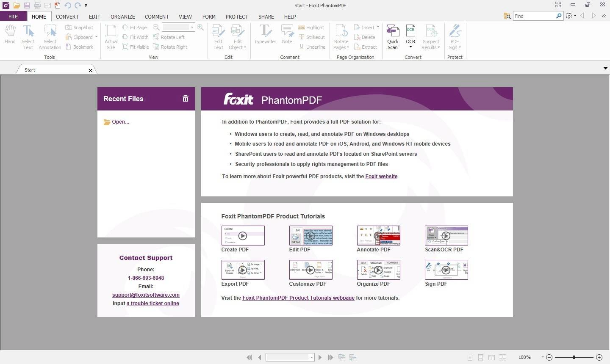610x364 pixels.
Task: Click Open... in Recent Files
Action: click(x=116, y=122)
